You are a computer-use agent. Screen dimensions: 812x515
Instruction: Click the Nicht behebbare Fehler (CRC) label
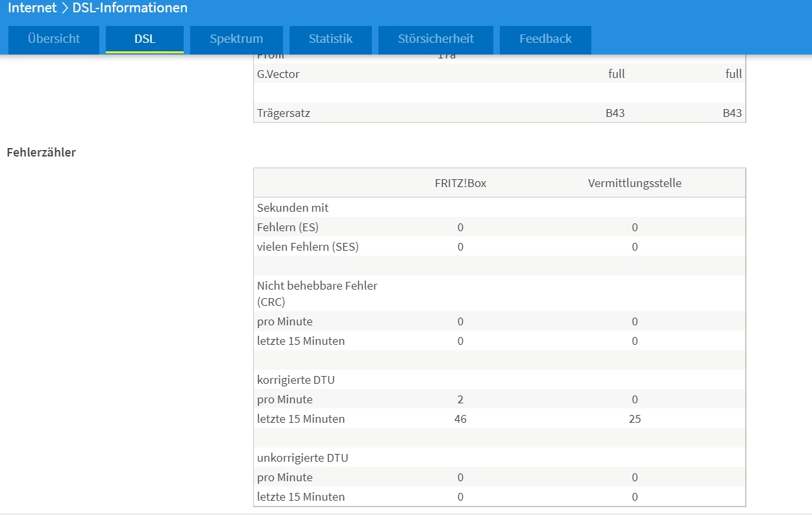[317, 294]
